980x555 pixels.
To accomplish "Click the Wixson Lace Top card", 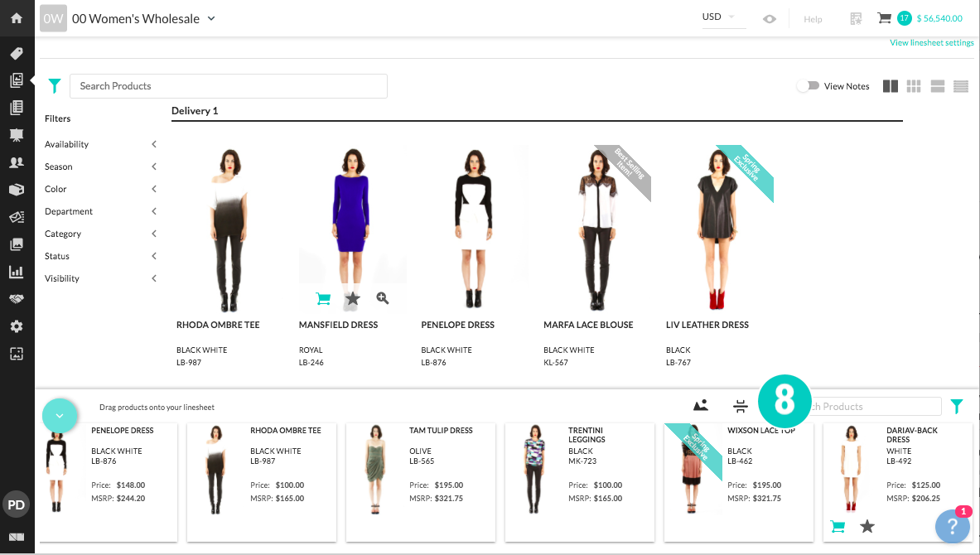I will click(739, 482).
